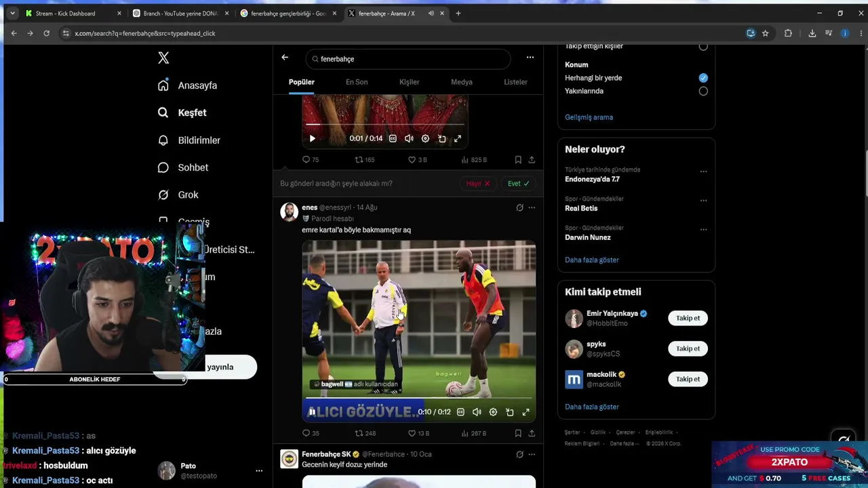This screenshot has height=488, width=868.
Task: Reply to the post with 75 replies
Action: pyautogui.click(x=311, y=160)
